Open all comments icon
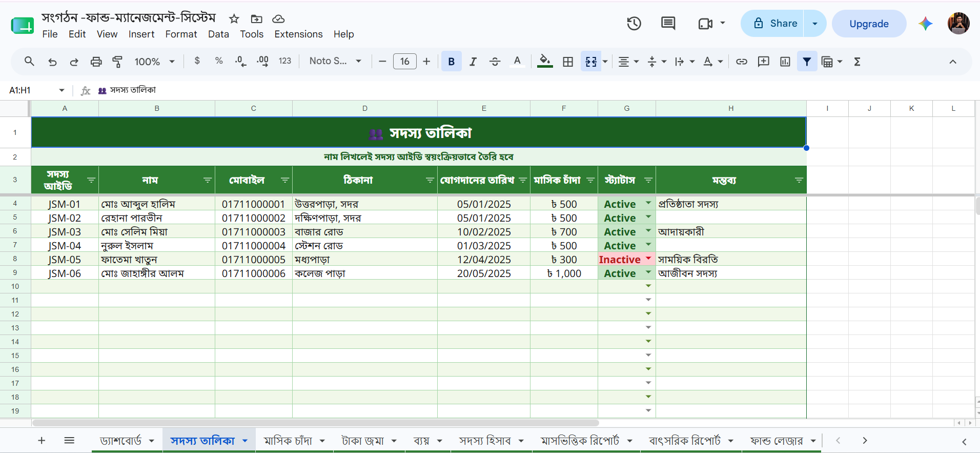This screenshot has height=453, width=980. point(668,24)
